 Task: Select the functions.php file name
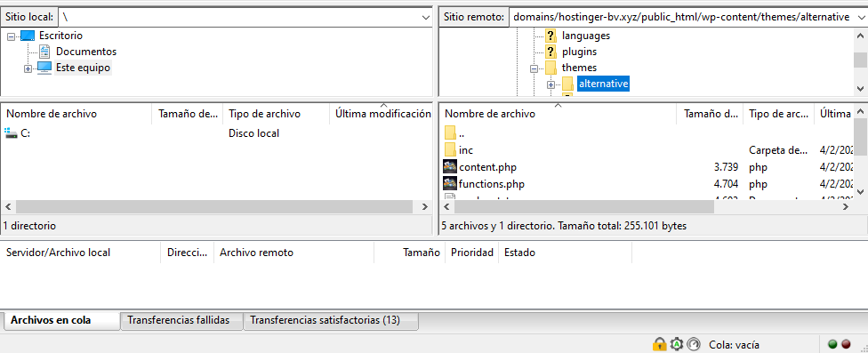click(492, 184)
